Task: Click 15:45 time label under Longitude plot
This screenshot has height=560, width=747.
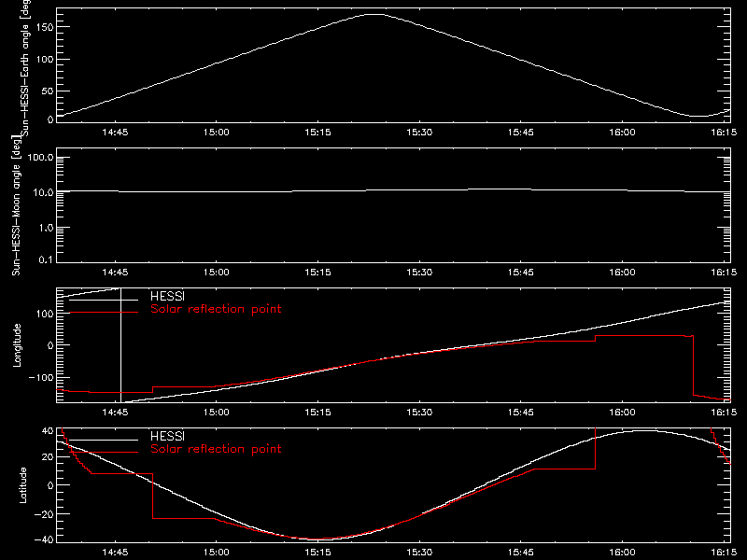Action: click(521, 413)
